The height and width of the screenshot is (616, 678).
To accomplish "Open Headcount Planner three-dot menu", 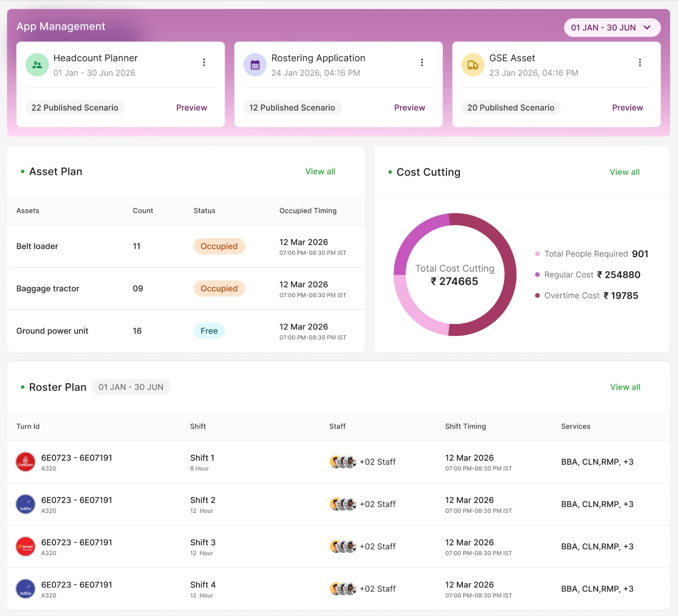I will (204, 62).
